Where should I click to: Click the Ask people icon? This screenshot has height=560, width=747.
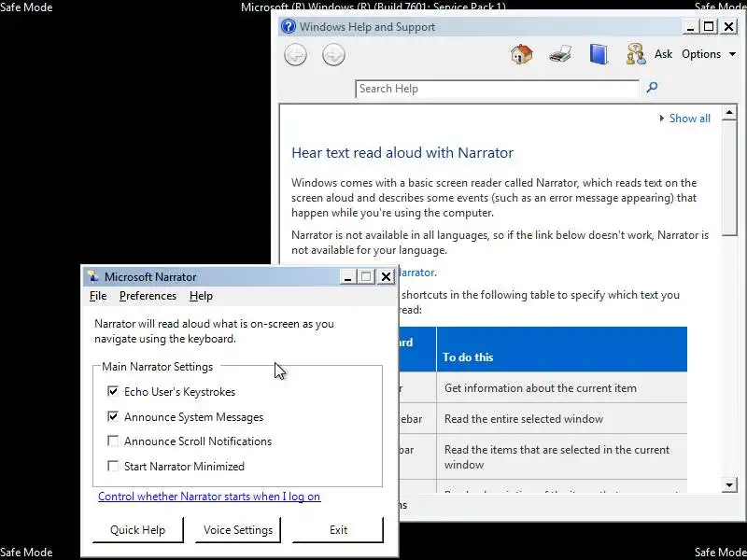[636, 54]
